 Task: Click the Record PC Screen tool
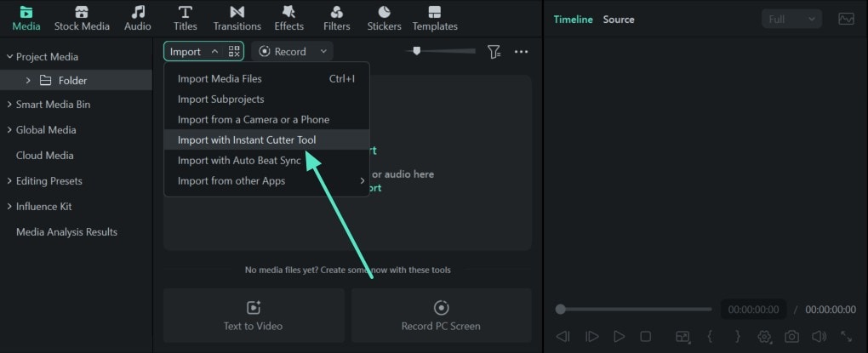[x=441, y=316]
